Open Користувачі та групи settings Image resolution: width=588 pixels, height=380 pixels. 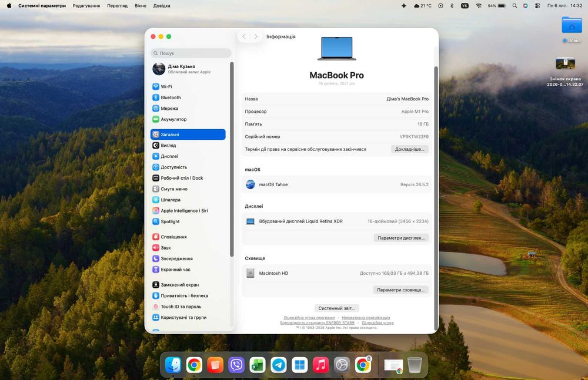pos(188,317)
